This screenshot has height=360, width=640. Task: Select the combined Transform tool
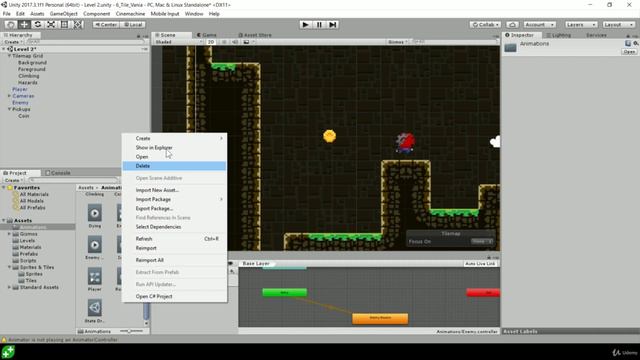coord(78,24)
